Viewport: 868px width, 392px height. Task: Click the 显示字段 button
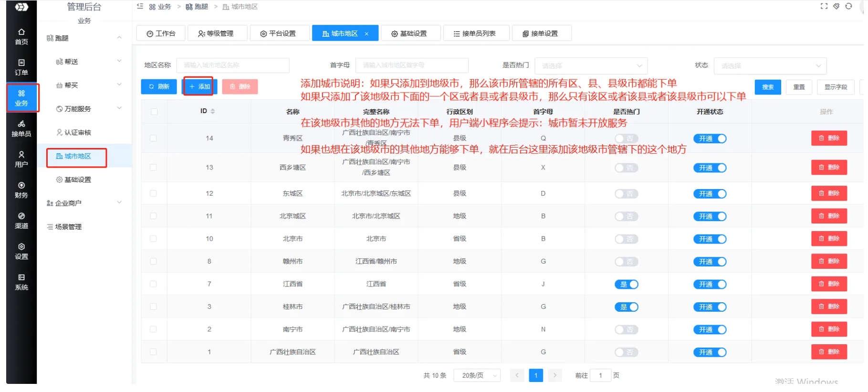point(836,87)
